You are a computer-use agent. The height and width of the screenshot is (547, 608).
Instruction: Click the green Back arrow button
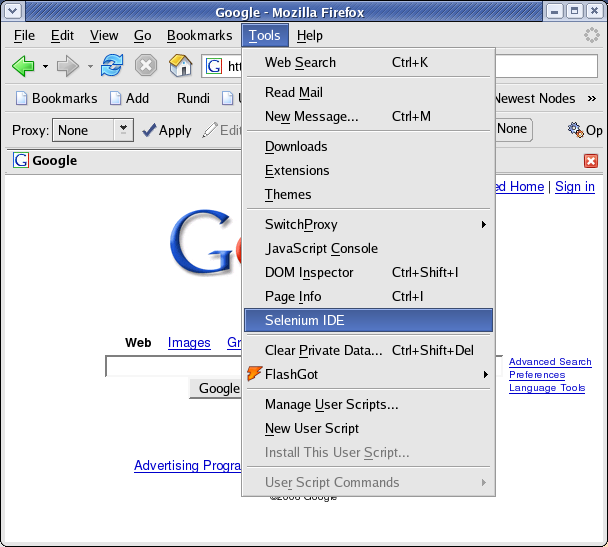click(x=23, y=66)
